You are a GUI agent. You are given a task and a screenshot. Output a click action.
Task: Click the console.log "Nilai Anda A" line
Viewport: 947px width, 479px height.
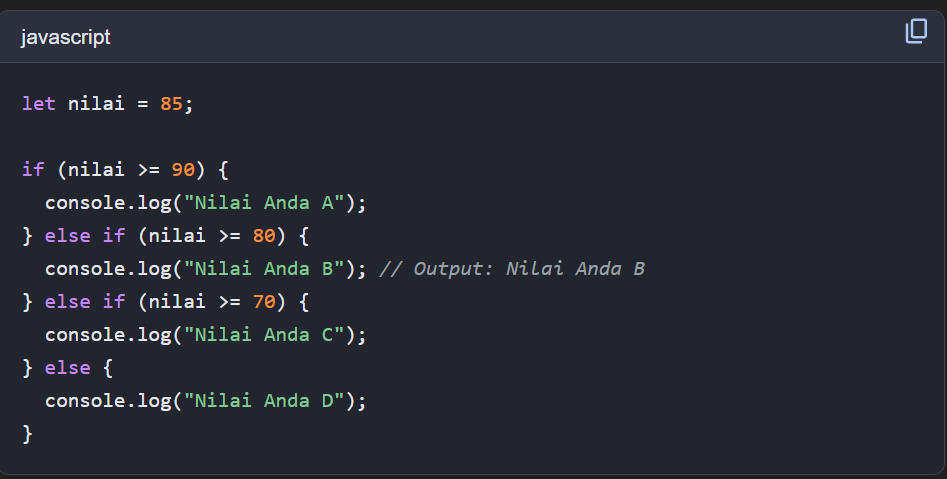click(205, 203)
